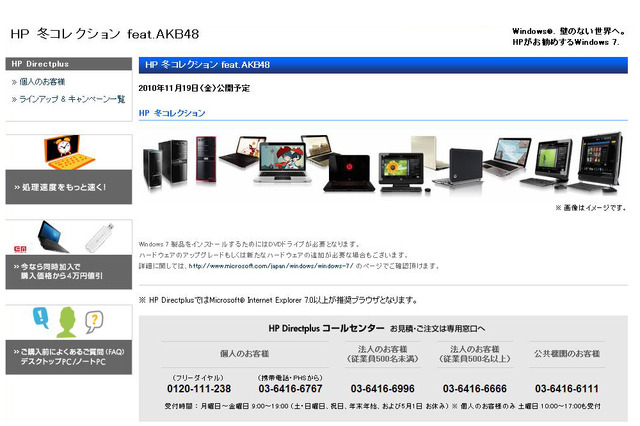Click the EM carrier logo

[20, 249]
